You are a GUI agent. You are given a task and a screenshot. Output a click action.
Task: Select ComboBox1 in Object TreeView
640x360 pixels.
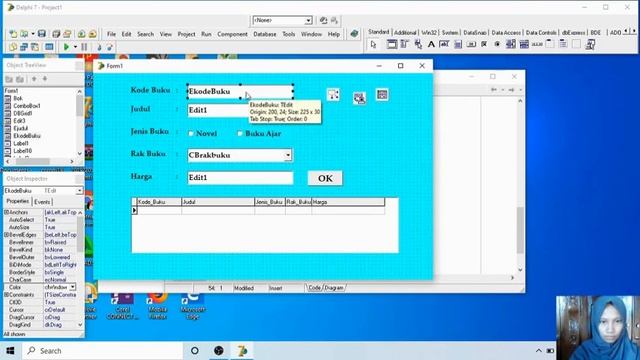(x=27, y=106)
